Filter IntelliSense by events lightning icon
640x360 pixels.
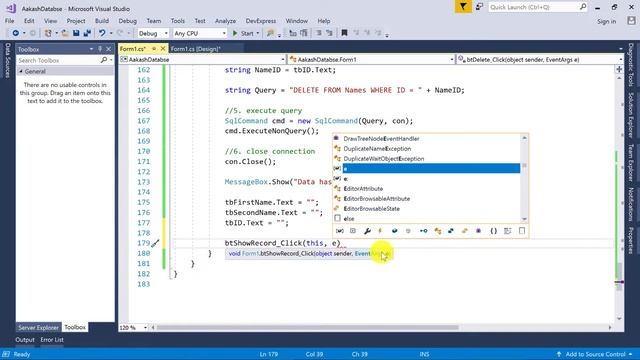pyautogui.click(x=380, y=231)
